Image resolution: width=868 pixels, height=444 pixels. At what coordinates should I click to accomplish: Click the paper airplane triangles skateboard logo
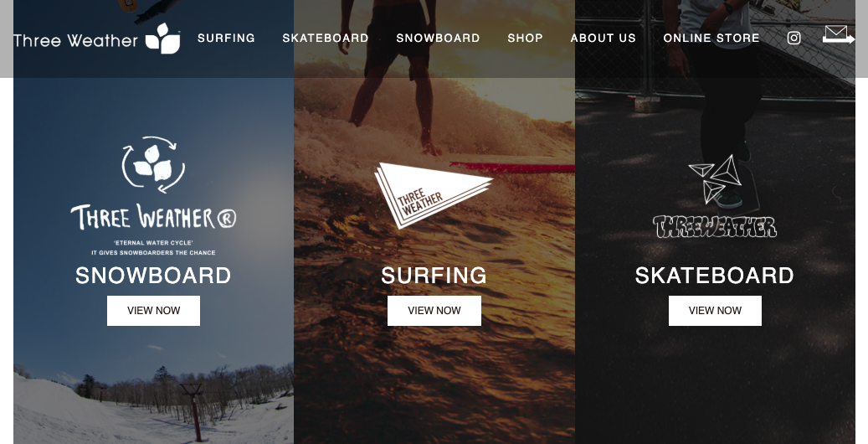coord(715,179)
